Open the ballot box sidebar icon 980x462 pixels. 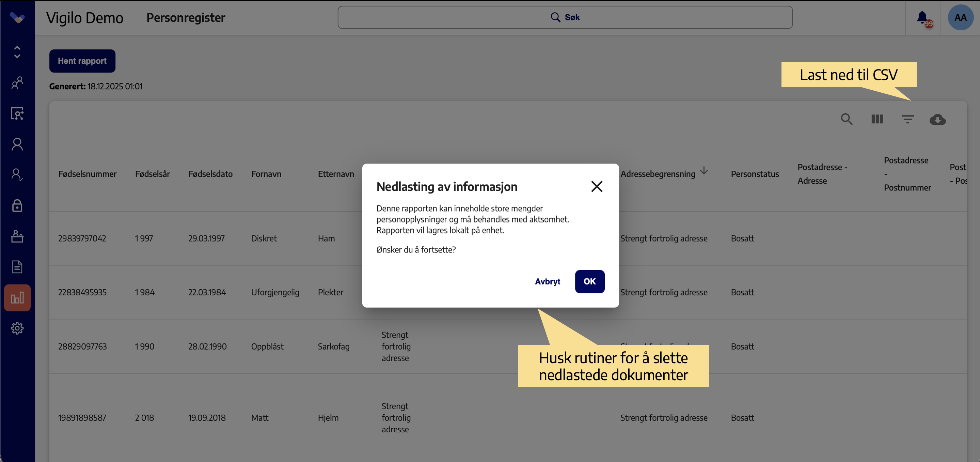(17, 236)
